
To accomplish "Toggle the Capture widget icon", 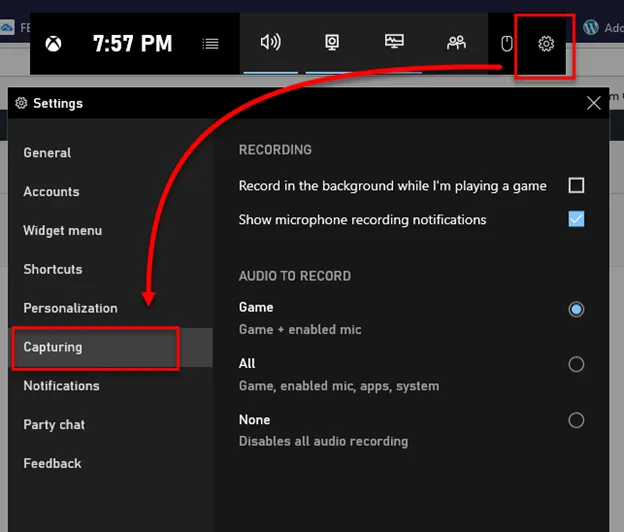I will tap(332, 42).
